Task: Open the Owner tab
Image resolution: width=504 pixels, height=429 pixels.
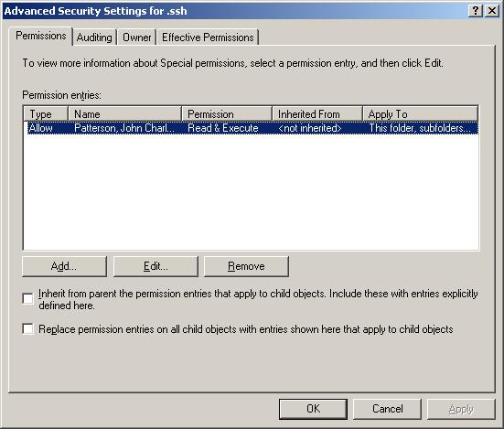Action: [136, 38]
